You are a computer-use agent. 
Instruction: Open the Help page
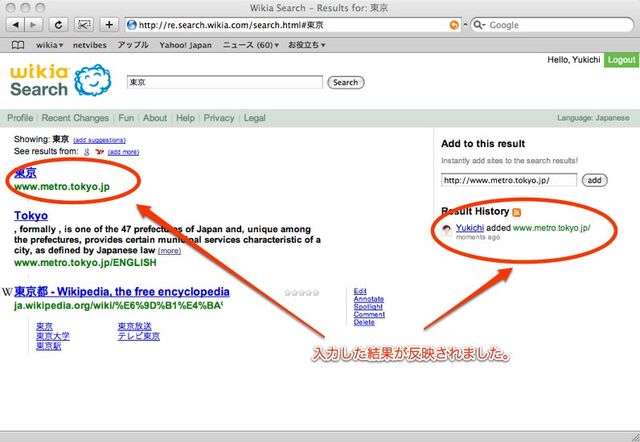(185, 118)
